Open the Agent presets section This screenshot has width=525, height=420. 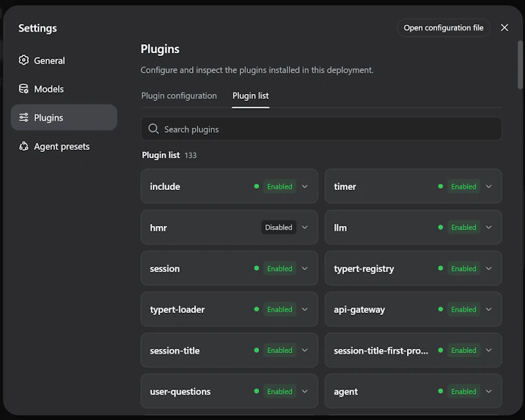64,146
